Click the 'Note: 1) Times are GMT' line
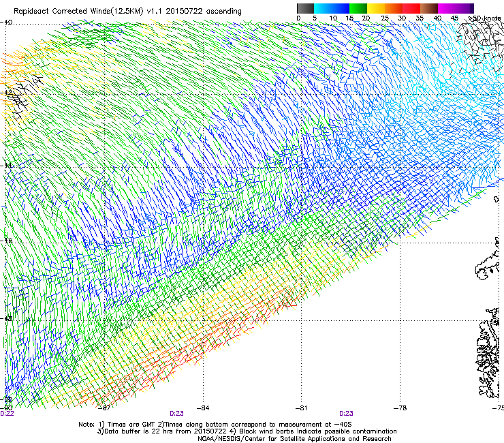Image resolution: width=504 pixels, height=443 pixels. pyautogui.click(x=215, y=425)
